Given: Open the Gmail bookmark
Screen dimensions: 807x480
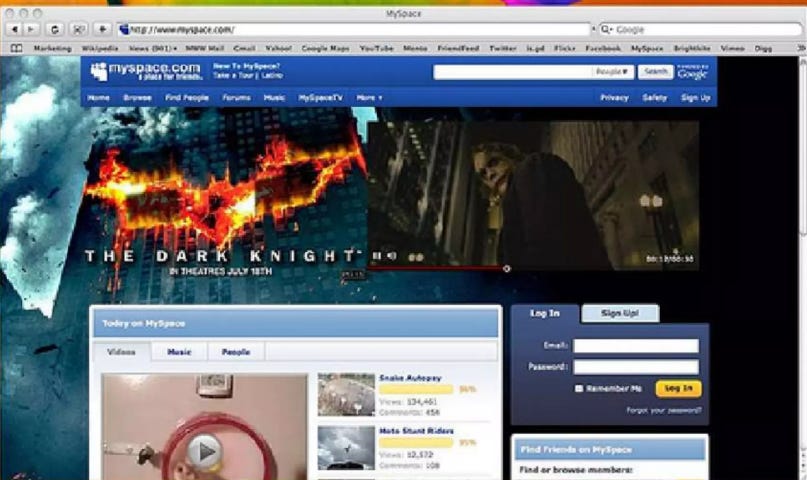Looking at the screenshot, I should point(244,48).
